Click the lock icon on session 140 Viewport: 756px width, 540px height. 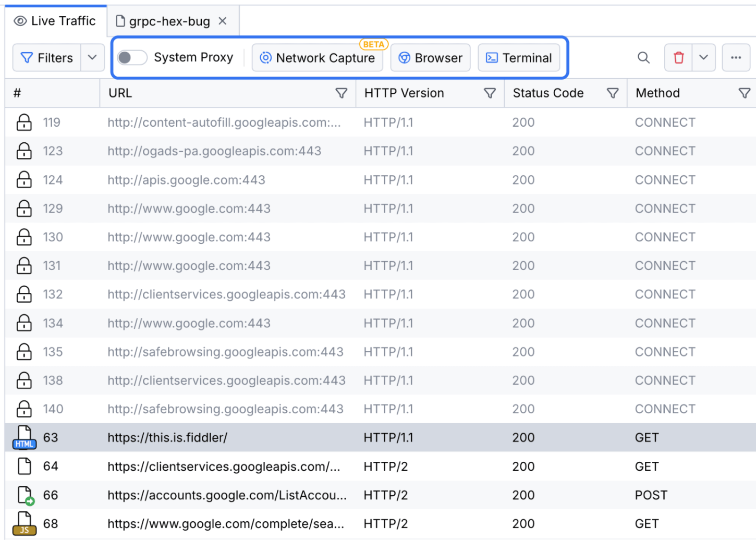point(24,409)
